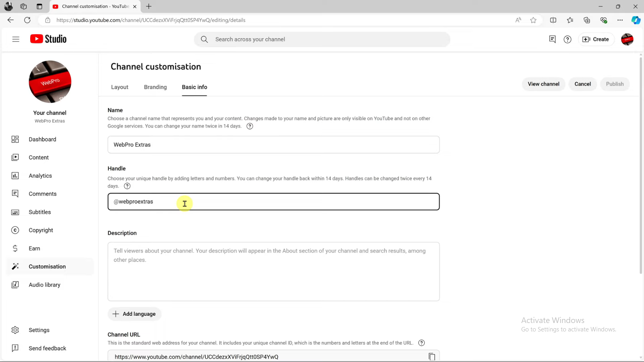Open the hamburger navigation menu
644x362 pixels.
pyautogui.click(x=16, y=39)
